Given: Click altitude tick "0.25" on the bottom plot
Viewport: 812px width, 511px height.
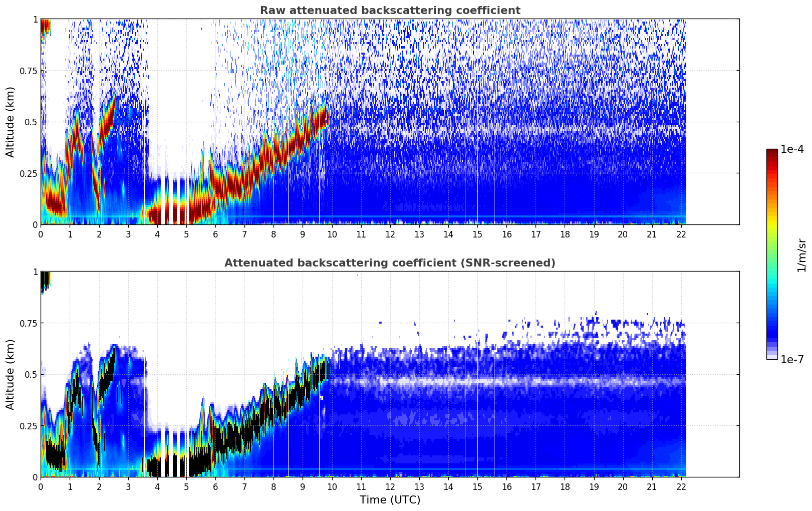Looking at the screenshot, I should (x=29, y=426).
